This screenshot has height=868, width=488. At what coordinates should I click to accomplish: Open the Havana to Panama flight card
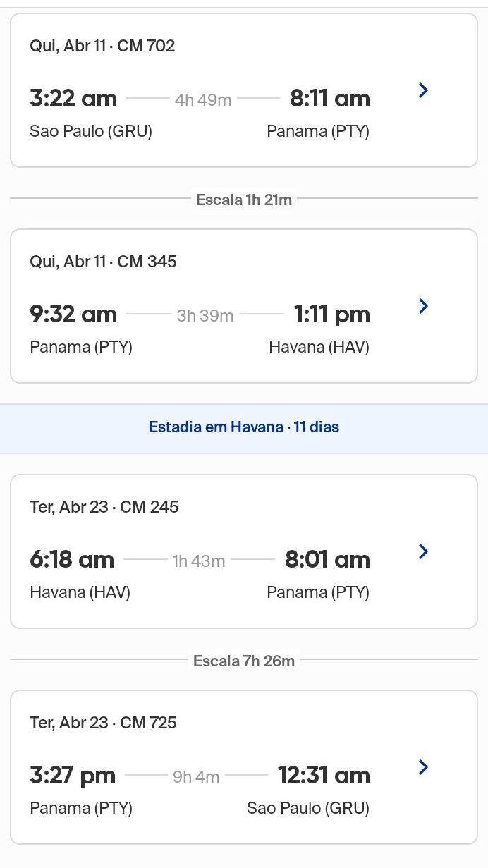(212, 550)
